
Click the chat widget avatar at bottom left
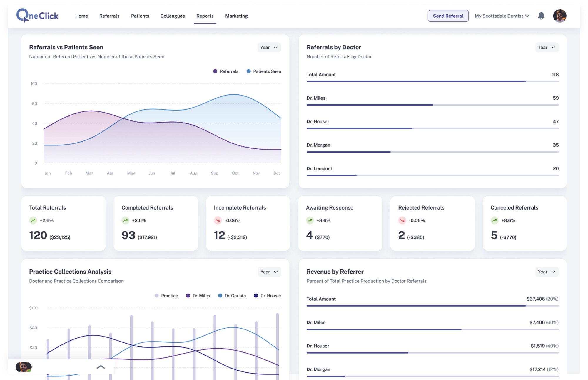point(24,367)
